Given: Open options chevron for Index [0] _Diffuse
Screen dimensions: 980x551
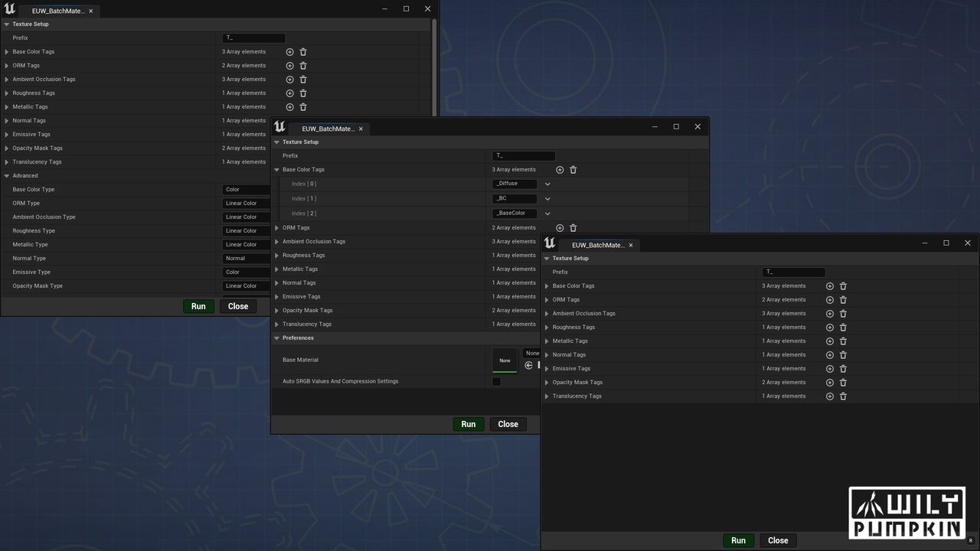Looking at the screenshot, I should tap(547, 184).
